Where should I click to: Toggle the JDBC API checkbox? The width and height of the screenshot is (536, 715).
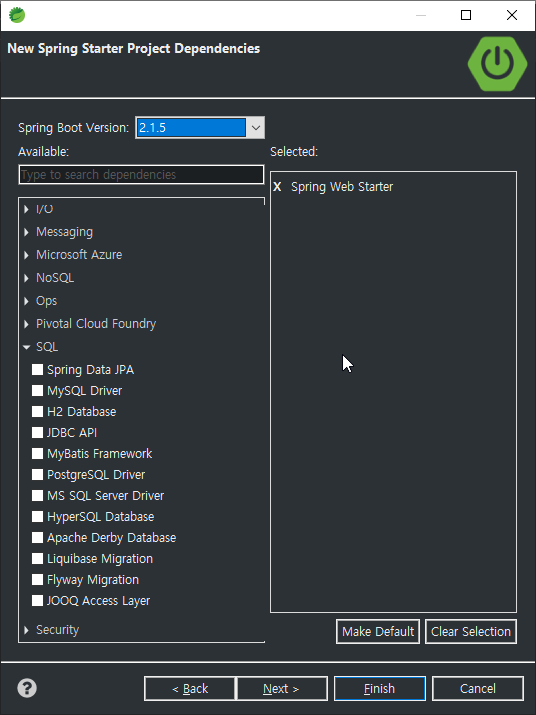pos(37,432)
